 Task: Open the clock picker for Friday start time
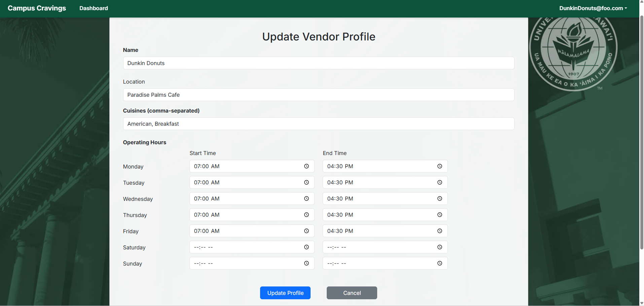coord(306,231)
